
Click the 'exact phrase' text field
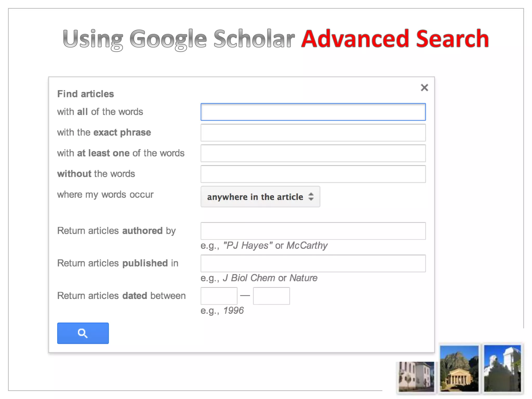(313, 133)
